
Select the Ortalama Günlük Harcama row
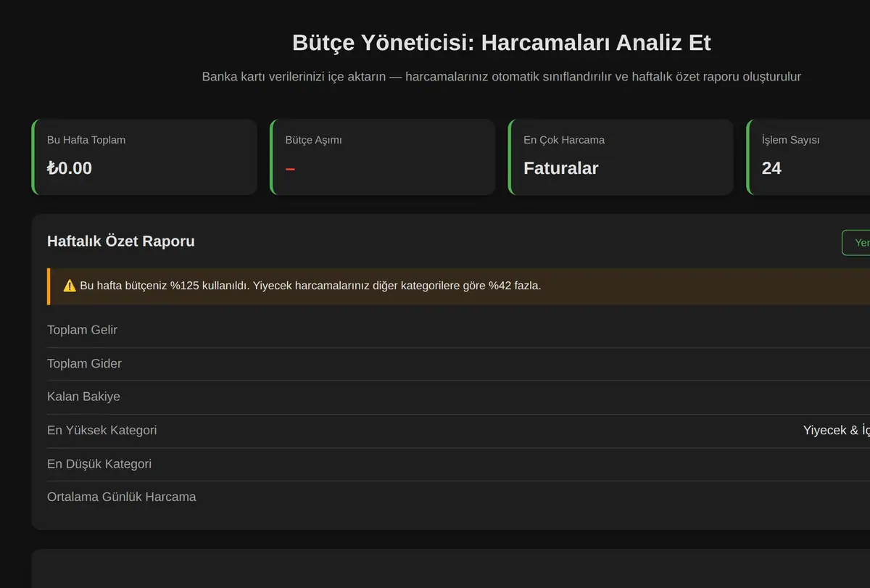click(458, 497)
